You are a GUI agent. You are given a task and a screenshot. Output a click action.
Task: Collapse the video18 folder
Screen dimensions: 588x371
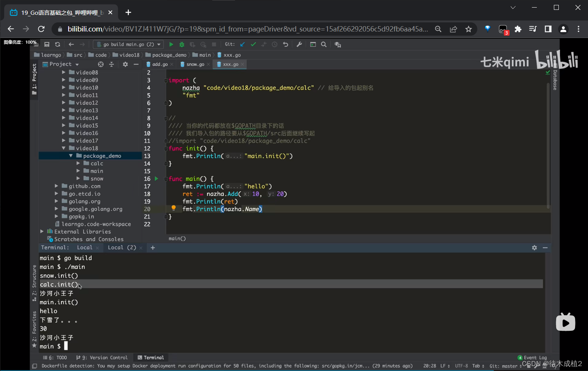(x=64, y=148)
